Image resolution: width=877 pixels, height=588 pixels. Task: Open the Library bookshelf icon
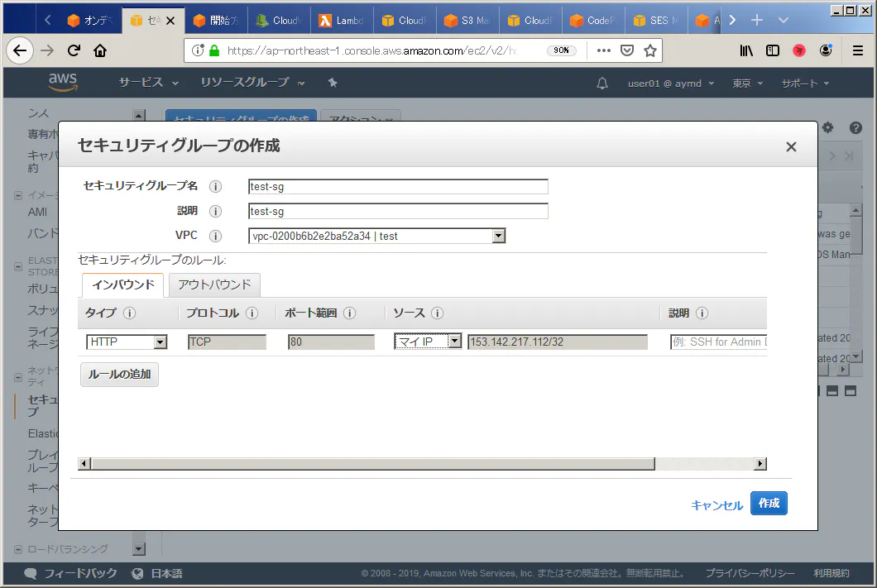tap(746, 51)
